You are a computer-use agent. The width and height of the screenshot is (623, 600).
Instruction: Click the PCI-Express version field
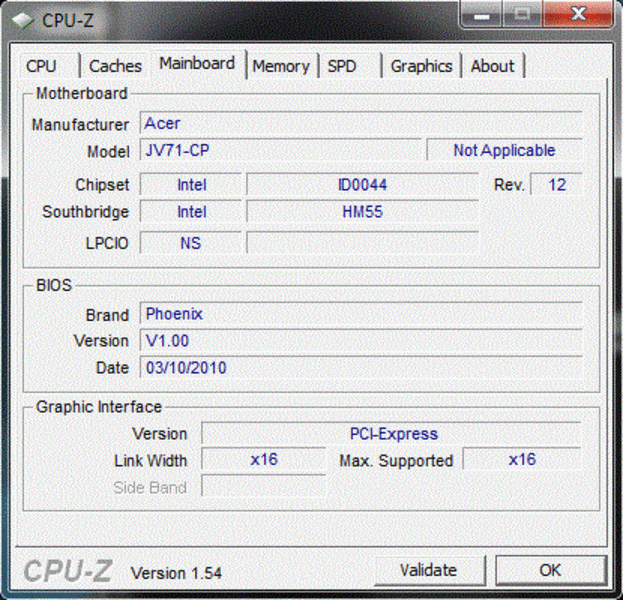tap(391, 434)
